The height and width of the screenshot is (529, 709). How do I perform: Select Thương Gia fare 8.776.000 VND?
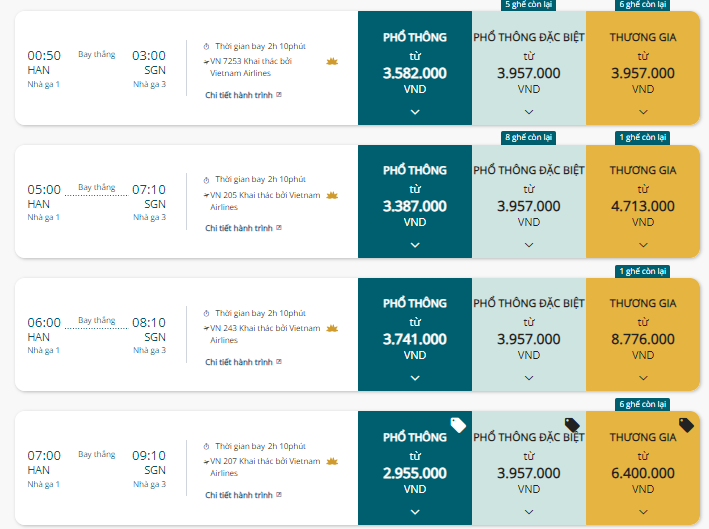[x=643, y=335]
